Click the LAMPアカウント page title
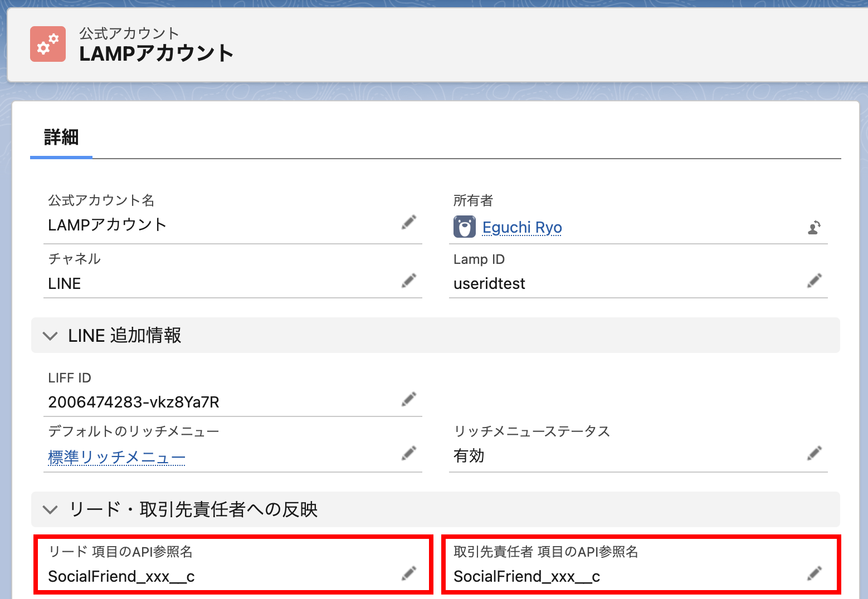The width and height of the screenshot is (868, 599). pos(157,53)
